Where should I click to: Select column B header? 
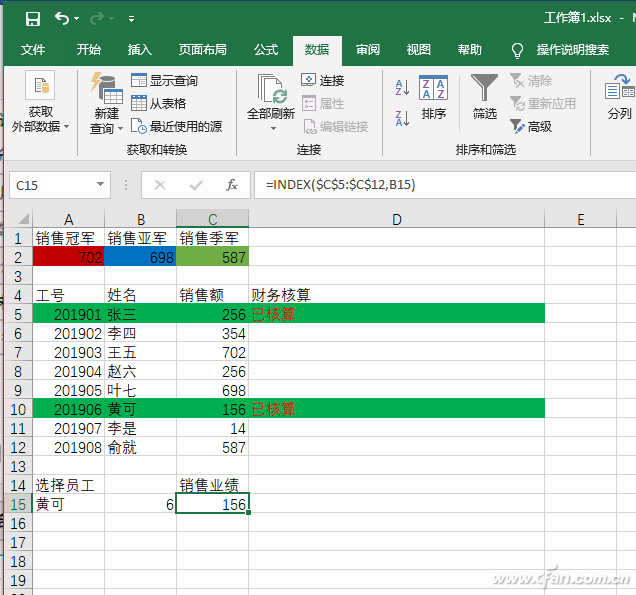coord(140,219)
